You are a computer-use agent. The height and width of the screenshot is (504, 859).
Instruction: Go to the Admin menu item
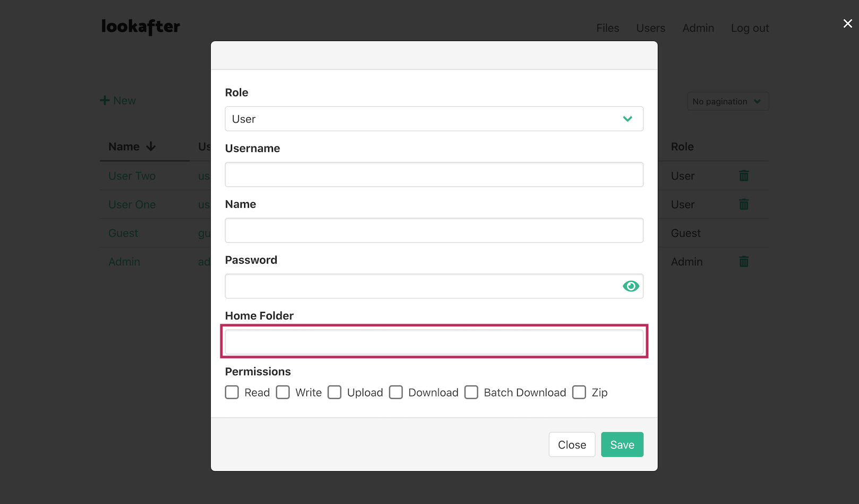tap(698, 28)
